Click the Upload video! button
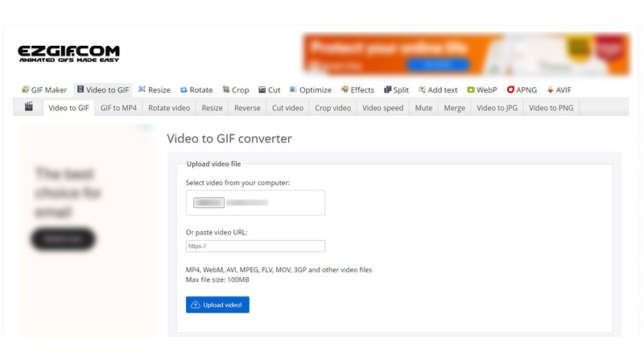The height and width of the screenshot is (360, 644). coord(217,304)
